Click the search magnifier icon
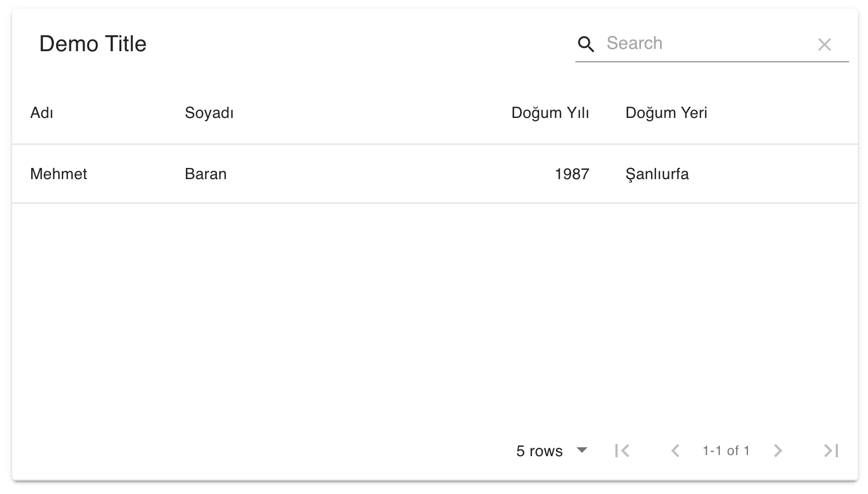 click(x=586, y=44)
